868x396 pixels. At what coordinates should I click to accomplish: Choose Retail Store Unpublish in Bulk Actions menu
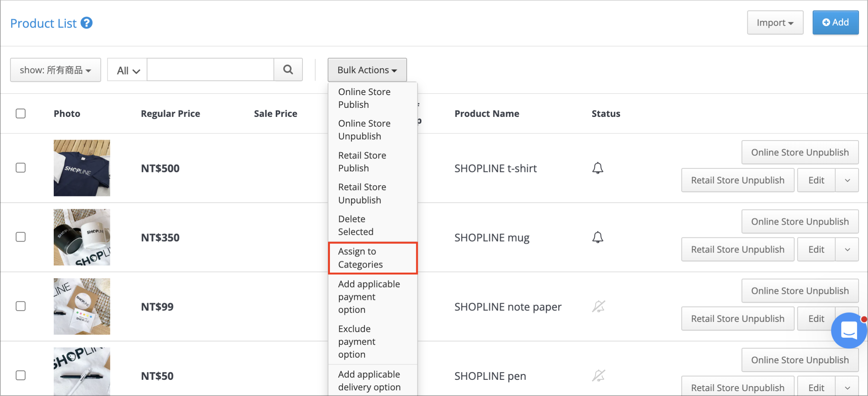point(373,193)
